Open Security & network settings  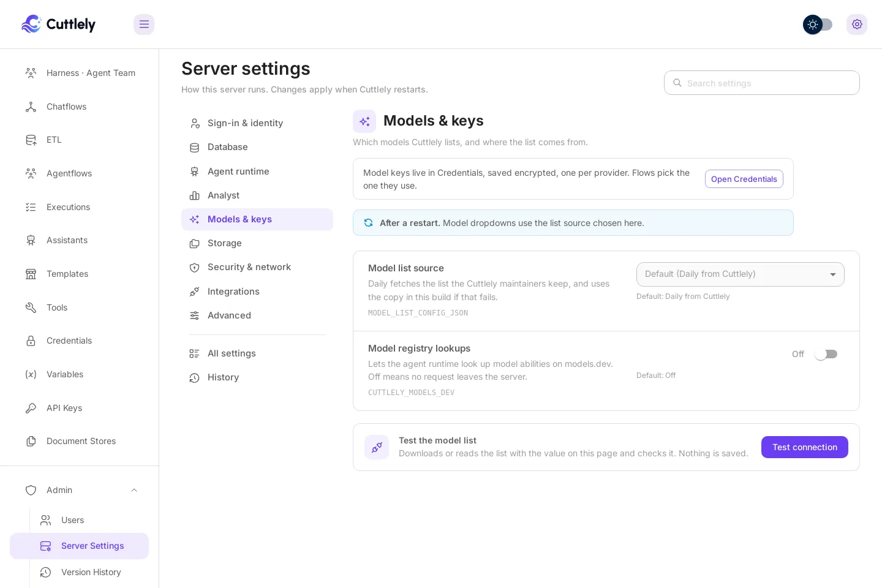[x=257, y=267]
